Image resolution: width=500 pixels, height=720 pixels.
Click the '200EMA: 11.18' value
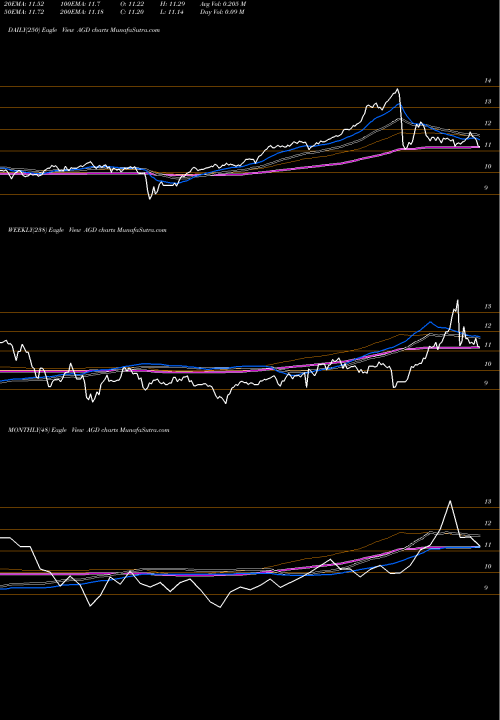point(82,12)
